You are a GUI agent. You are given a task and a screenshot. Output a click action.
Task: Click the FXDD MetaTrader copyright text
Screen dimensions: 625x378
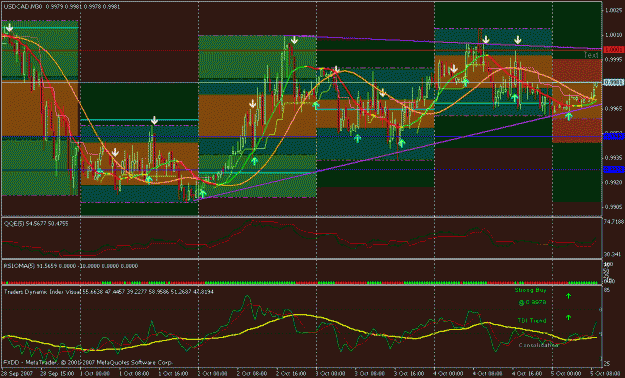88,362
